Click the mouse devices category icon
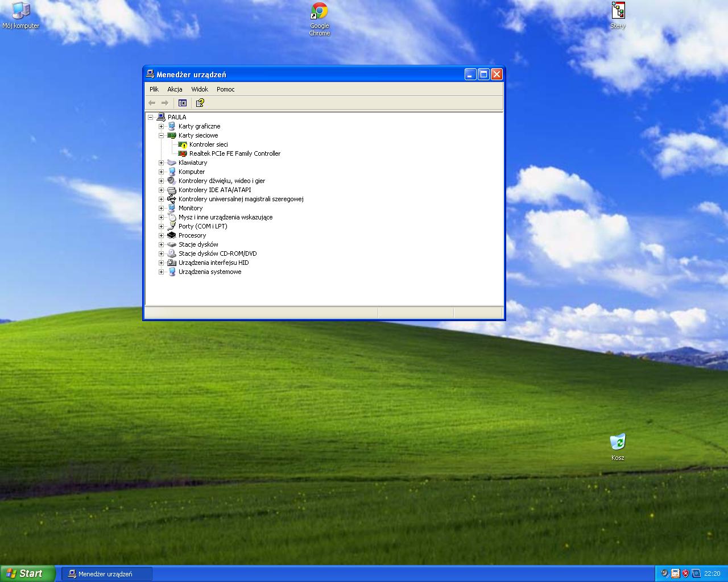This screenshot has height=582, width=728. [x=172, y=217]
